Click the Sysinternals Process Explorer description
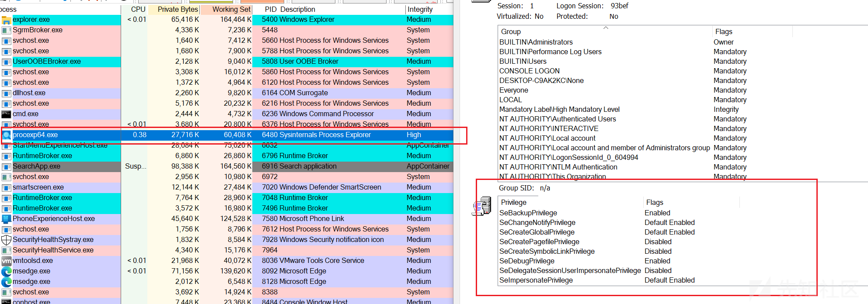 coord(325,135)
